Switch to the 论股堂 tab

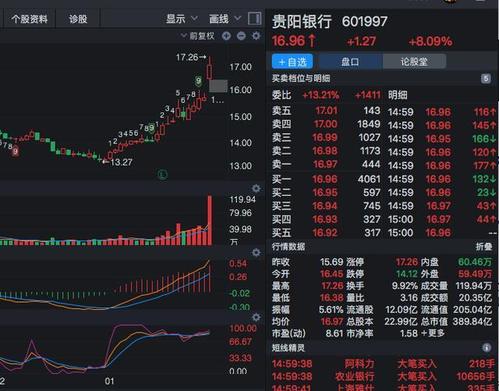point(414,61)
